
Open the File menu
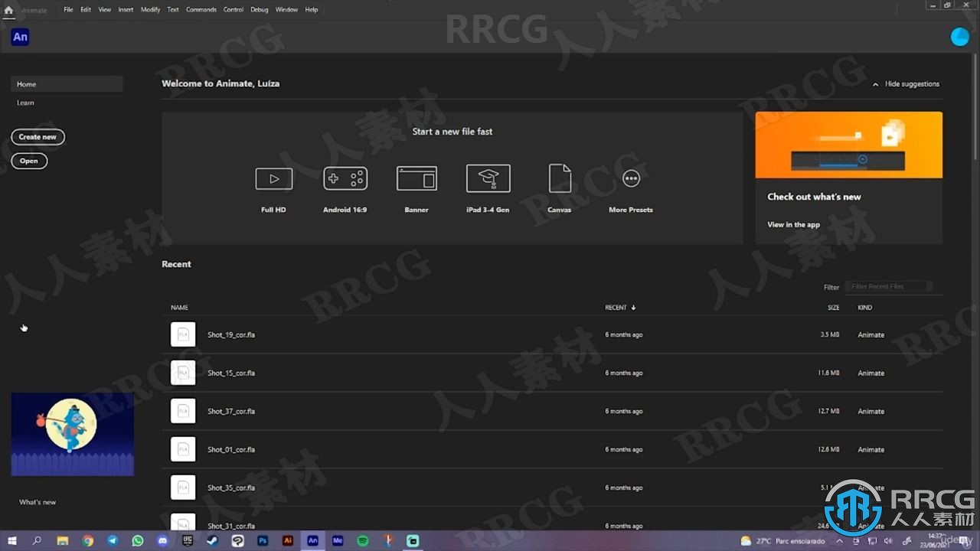(x=68, y=10)
